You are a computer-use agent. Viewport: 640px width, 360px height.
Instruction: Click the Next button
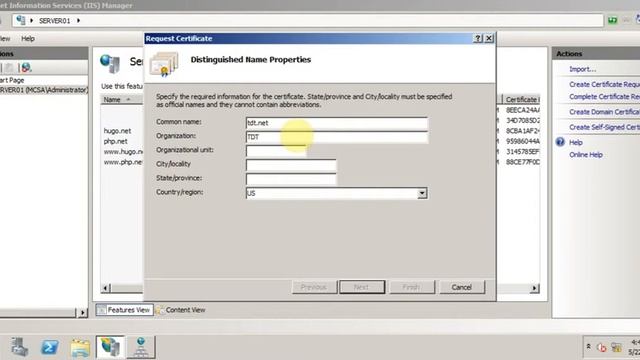(362, 287)
